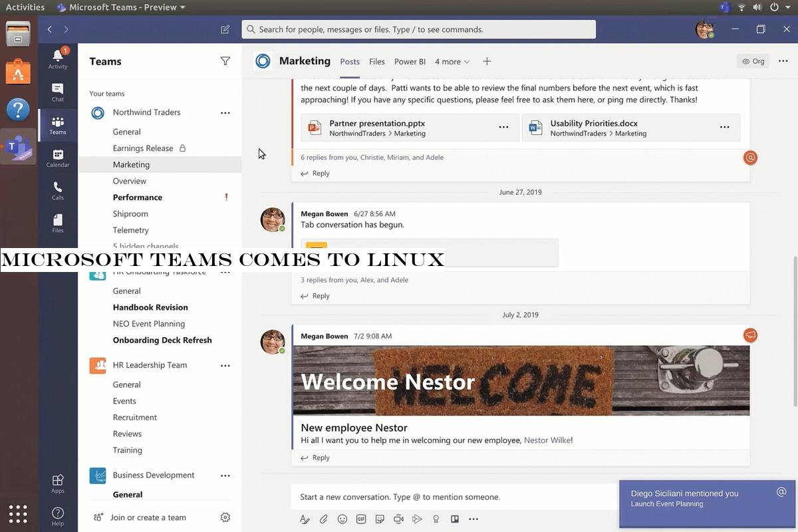This screenshot has width=798, height=532.
Task: Open the file manager from the Ubuntu dock
Action: click(18, 33)
